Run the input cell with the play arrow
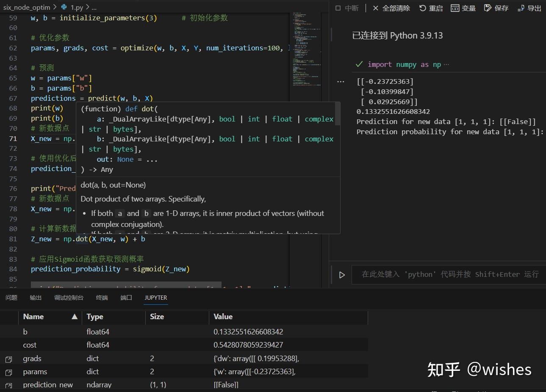The height and width of the screenshot is (392, 546). click(342, 274)
